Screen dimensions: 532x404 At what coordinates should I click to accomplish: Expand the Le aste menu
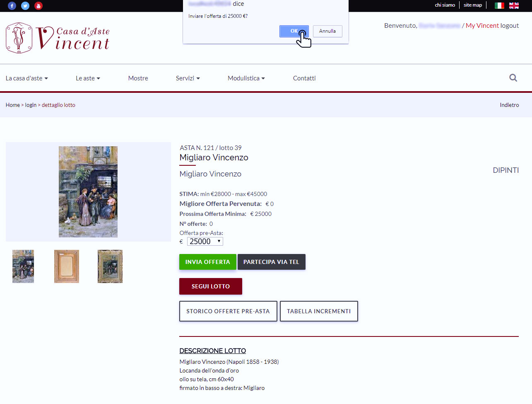tap(88, 78)
